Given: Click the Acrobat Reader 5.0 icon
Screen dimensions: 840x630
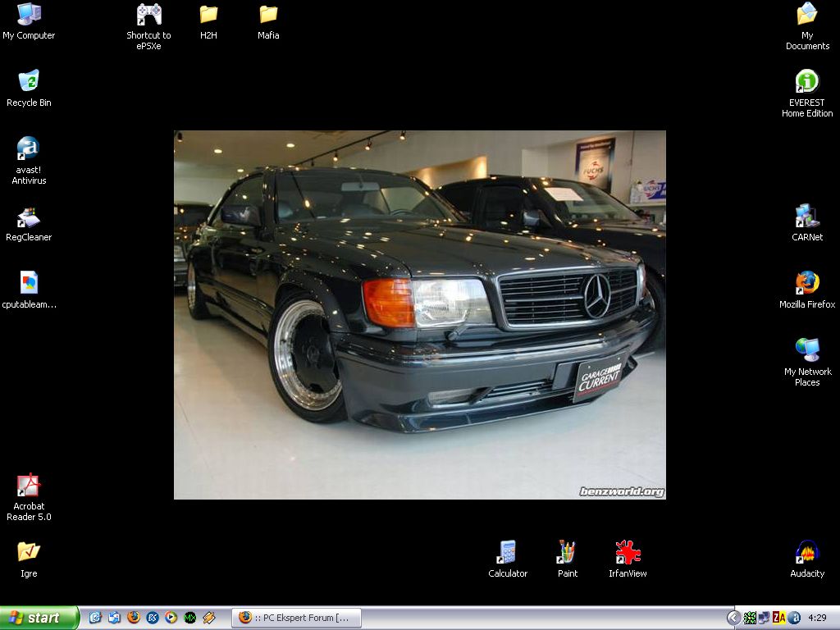Looking at the screenshot, I should (x=29, y=486).
